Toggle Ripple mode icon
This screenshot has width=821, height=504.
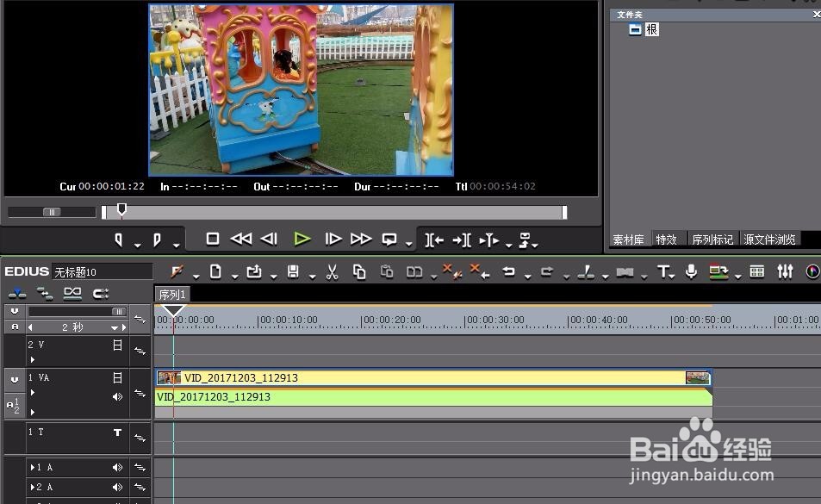click(45, 294)
